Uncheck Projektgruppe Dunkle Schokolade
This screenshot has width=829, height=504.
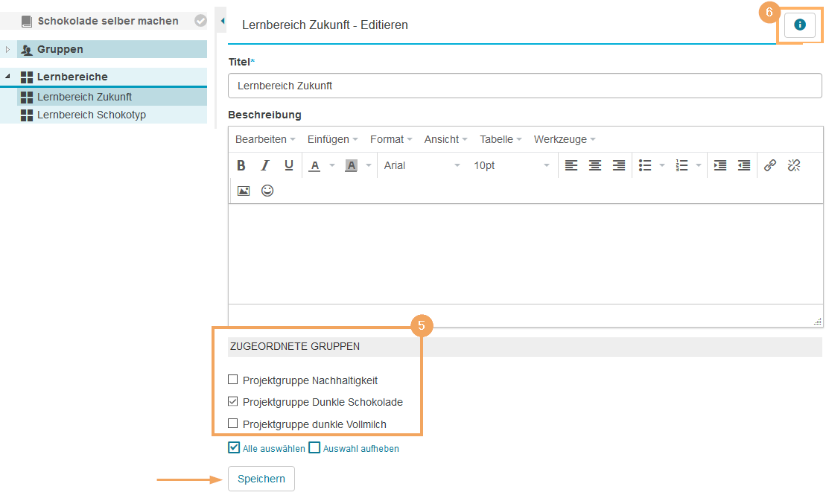[x=233, y=401]
